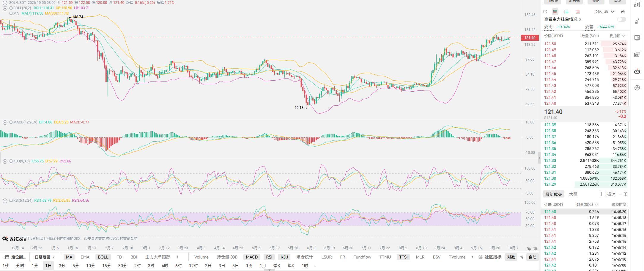The height and width of the screenshot is (271, 644).
Task: Open the rising bar chart sidebar icon
Action: [x=637, y=21]
